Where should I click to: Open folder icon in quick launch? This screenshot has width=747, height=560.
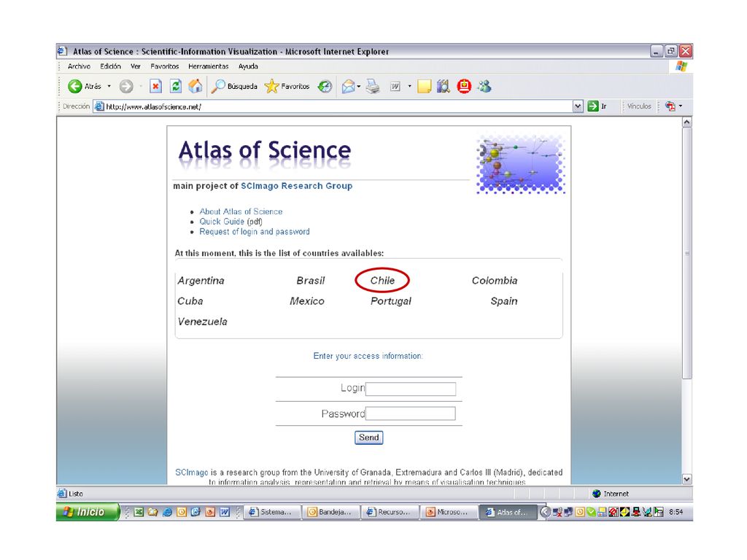(153, 512)
